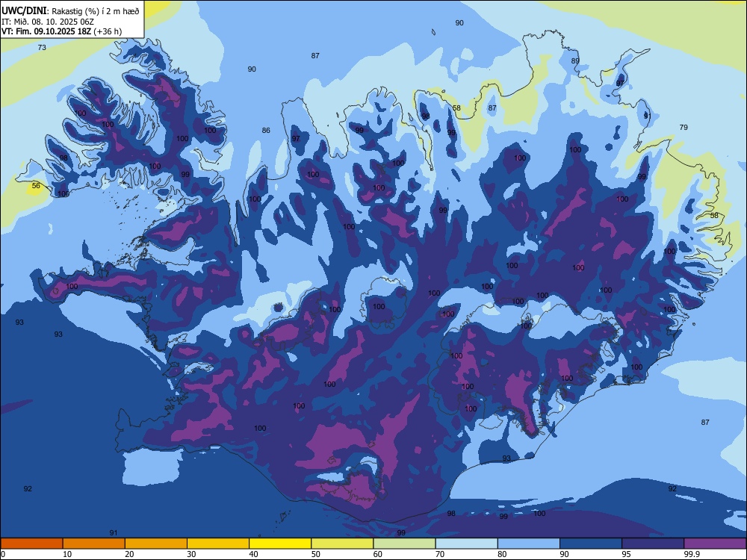
Task: Click the 80–90 light blue legend swatch
Action: tap(529, 544)
